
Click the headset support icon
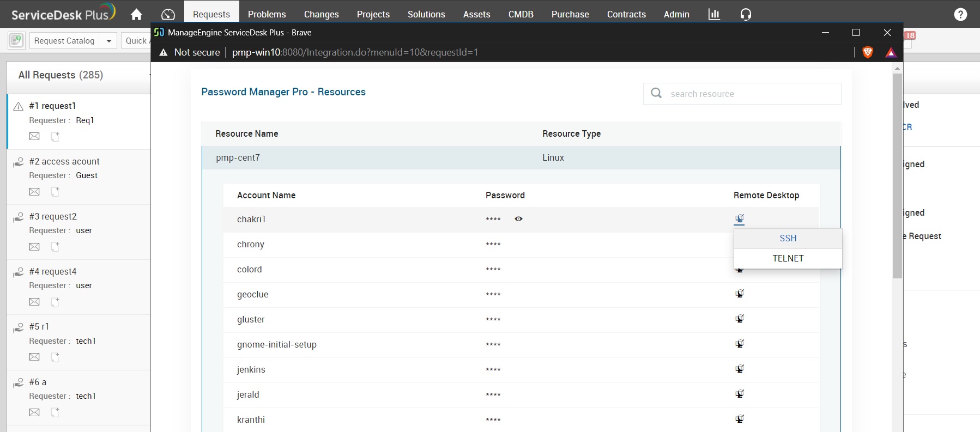(746, 14)
